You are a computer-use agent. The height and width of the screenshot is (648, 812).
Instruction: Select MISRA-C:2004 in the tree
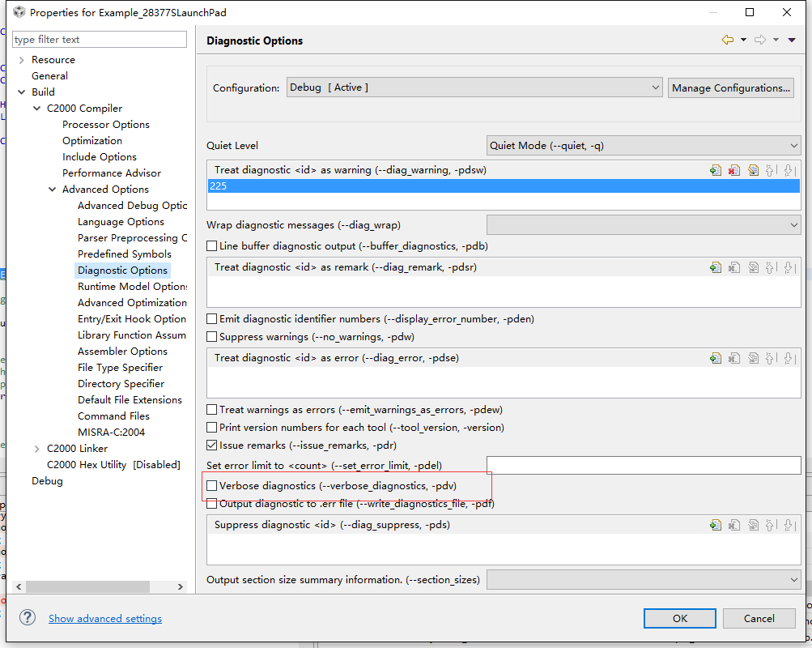pos(112,433)
